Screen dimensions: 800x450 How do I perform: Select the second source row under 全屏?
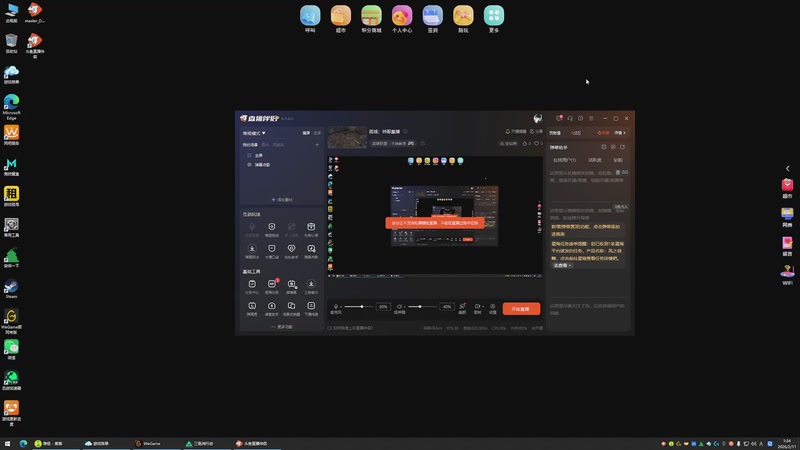pyautogui.click(x=281, y=165)
